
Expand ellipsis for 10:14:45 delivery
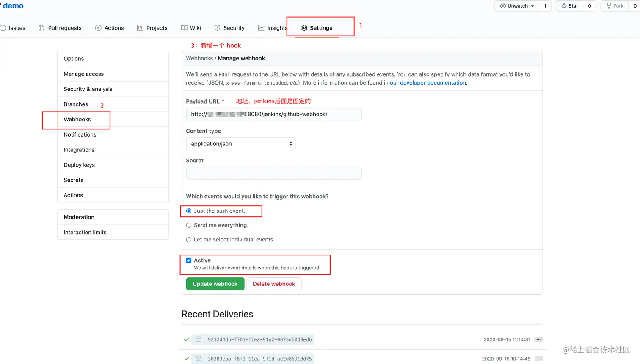point(538,359)
